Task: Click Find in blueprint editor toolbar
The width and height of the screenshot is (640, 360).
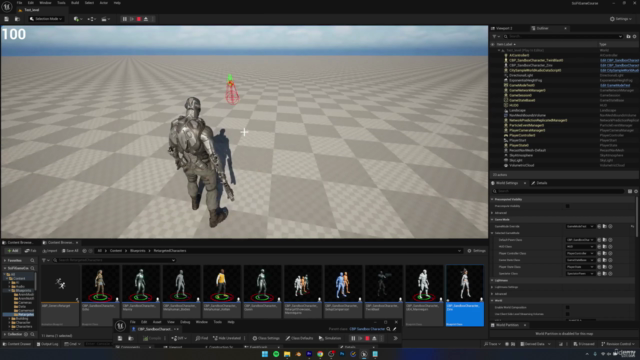Action: point(202,338)
